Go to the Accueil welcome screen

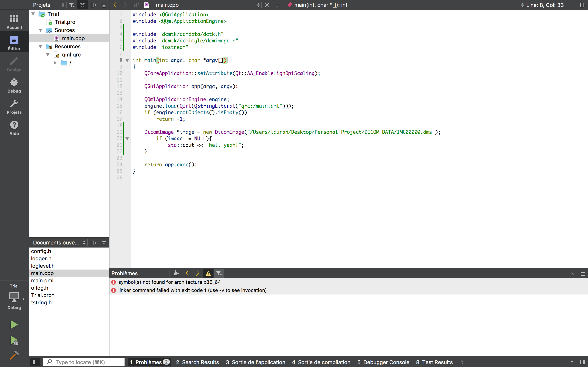[14, 22]
